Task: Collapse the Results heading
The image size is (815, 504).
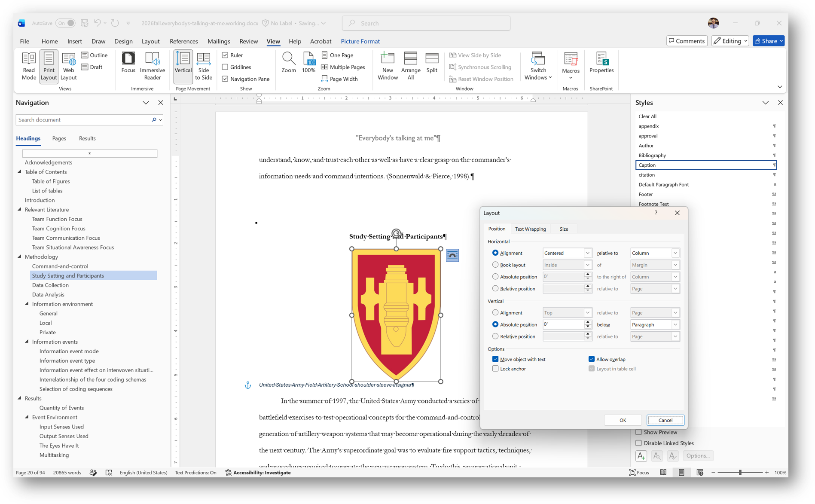Action: [19, 398]
